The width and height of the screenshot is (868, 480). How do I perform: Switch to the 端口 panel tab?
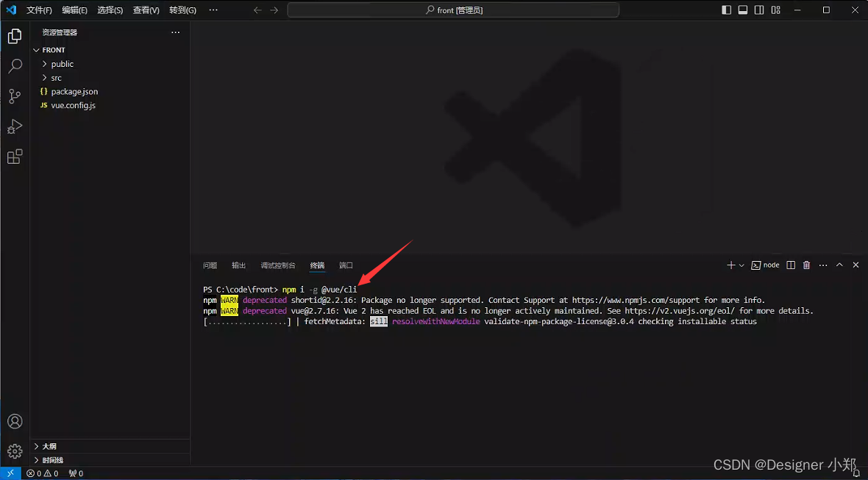pos(346,265)
